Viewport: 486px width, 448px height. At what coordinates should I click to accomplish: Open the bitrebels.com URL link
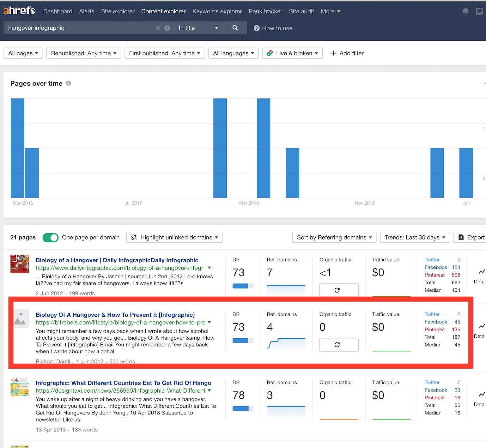pyautogui.click(x=121, y=322)
